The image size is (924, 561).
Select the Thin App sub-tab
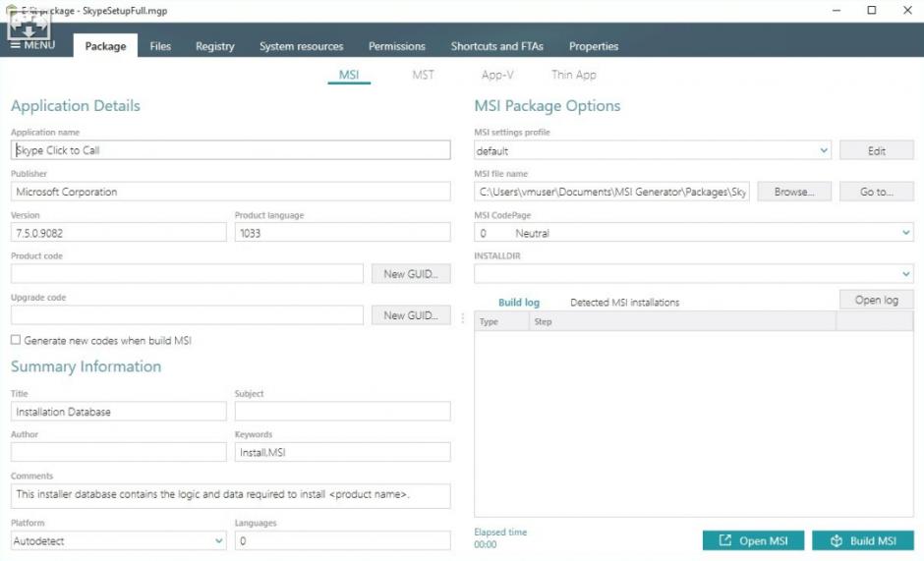(574, 75)
